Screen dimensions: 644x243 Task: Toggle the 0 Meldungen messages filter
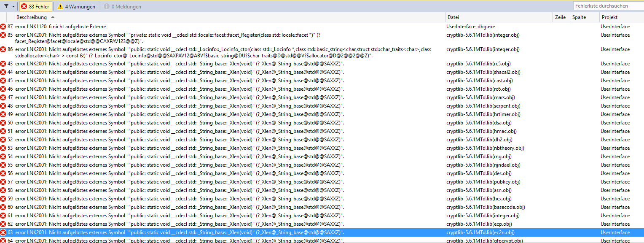[122, 6]
